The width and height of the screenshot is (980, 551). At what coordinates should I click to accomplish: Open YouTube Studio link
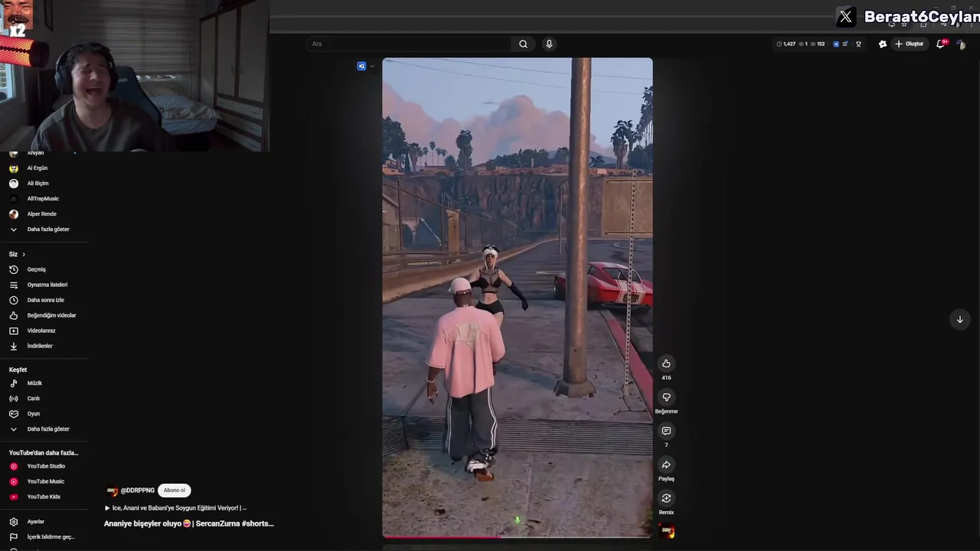(44, 466)
